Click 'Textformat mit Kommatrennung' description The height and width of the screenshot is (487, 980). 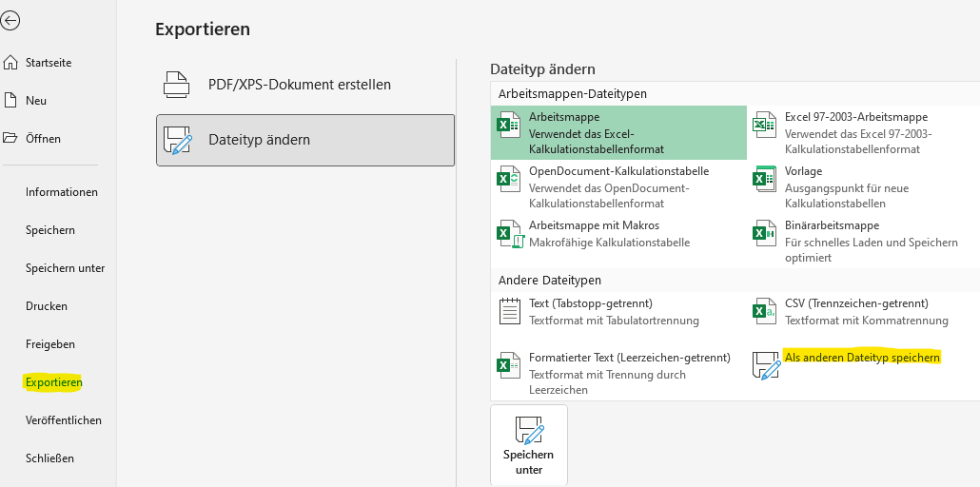coord(866,321)
